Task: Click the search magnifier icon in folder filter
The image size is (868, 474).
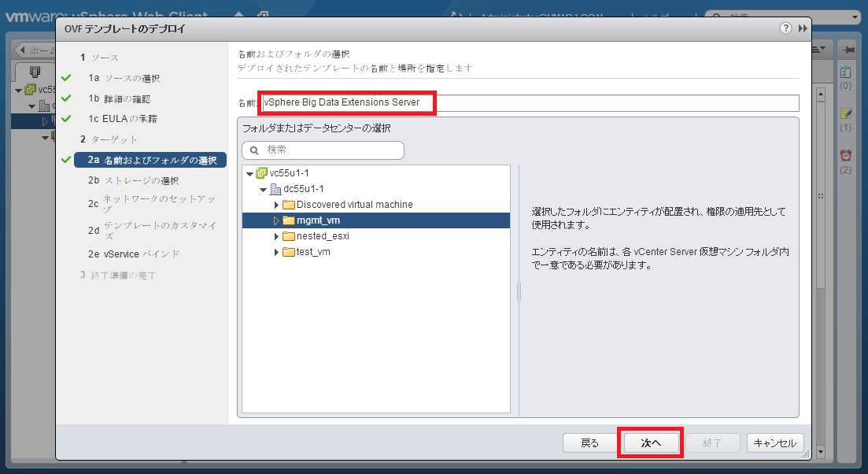Action: (255, 150)
